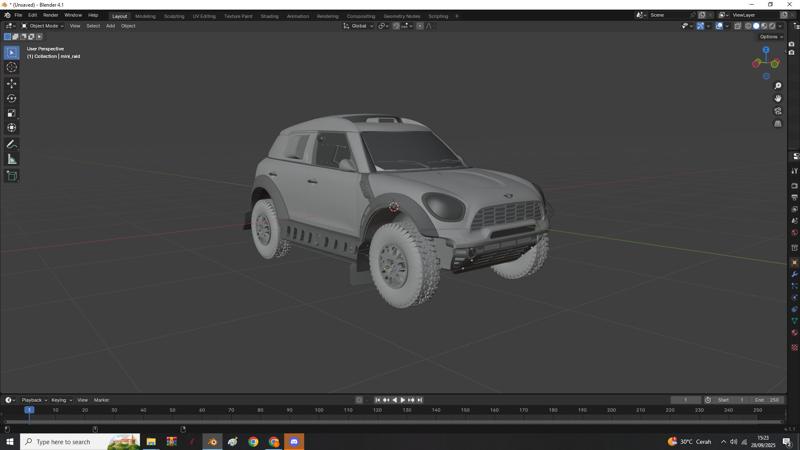Open the Modifiers wrench properties tab
800x450 pixels.
pos(794,274)
